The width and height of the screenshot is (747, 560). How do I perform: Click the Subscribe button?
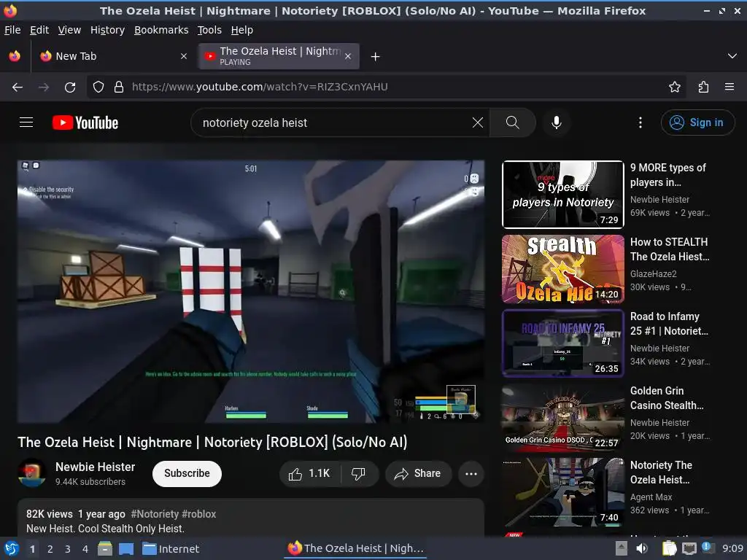pos(187,474)
